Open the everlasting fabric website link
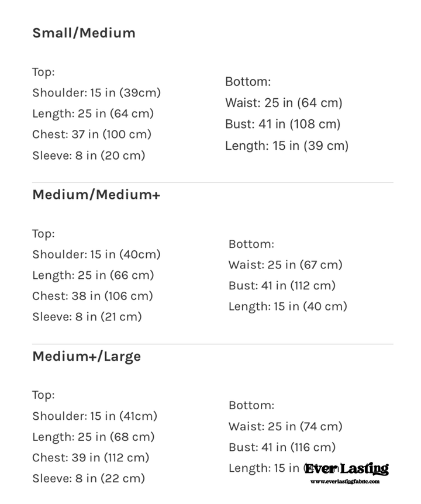This screenshot has width=421, height=504. [x=345, y=482]
